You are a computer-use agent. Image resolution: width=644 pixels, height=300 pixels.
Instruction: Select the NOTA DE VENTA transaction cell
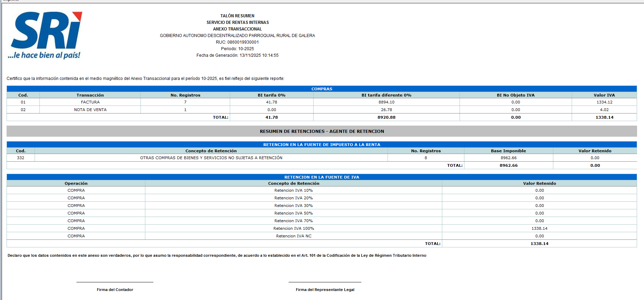pyautogui.click(x=90, y=110)
